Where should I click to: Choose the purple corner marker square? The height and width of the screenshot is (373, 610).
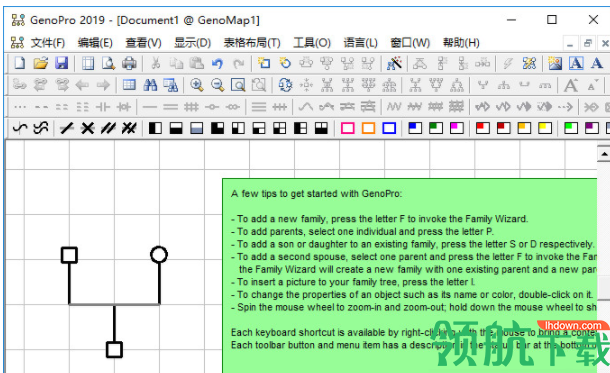coord(592,128)
